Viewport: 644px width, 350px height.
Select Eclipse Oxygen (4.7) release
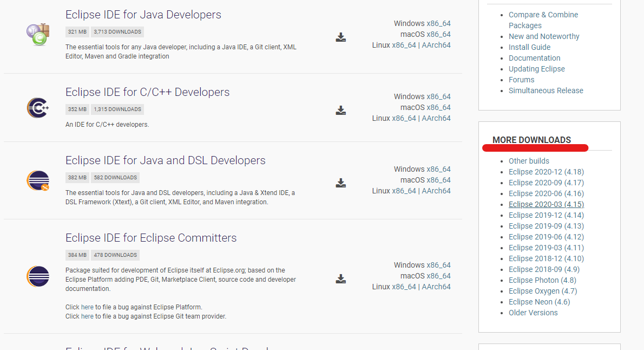coord(543,291)
